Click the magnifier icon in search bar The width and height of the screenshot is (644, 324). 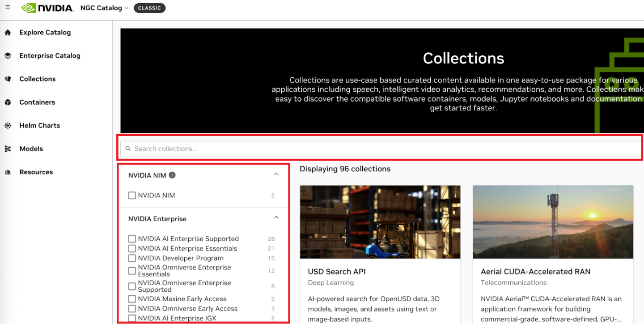[x=128, y=149]
